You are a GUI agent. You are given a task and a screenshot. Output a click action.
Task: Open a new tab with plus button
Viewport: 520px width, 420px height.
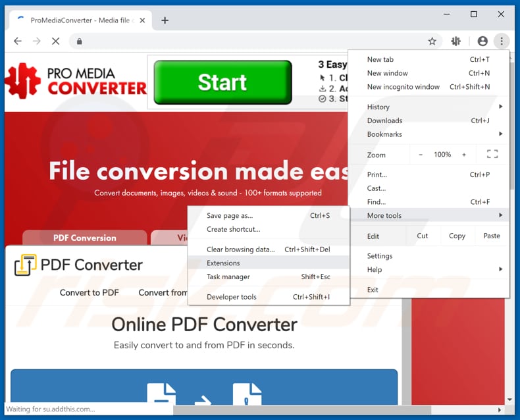165,20
